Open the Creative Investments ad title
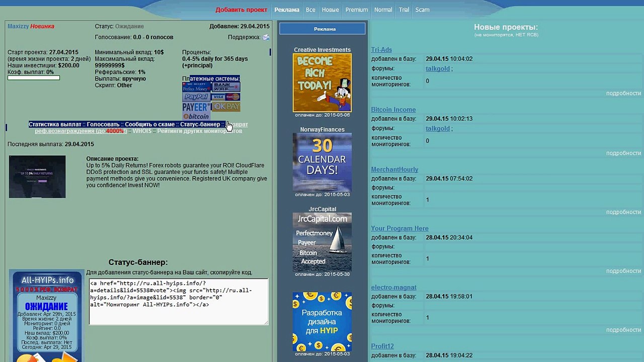 (x=322, y=50)
